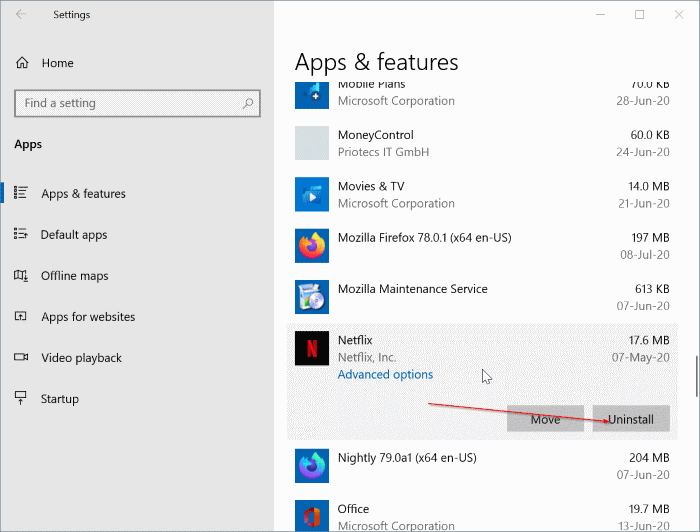The image size is (700, 532).
Task: Click the back arrow in Settings
Action: (x=21, y=14)
